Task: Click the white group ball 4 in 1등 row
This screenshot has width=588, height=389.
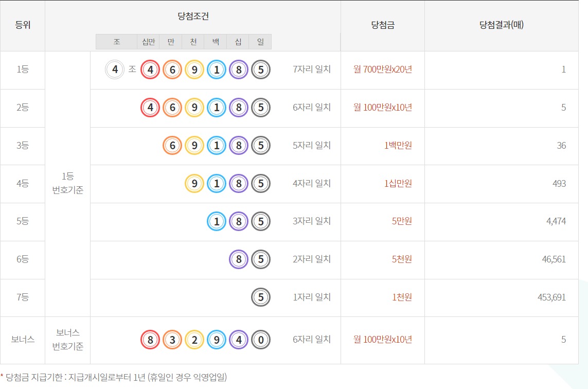Action: point(114,69)
